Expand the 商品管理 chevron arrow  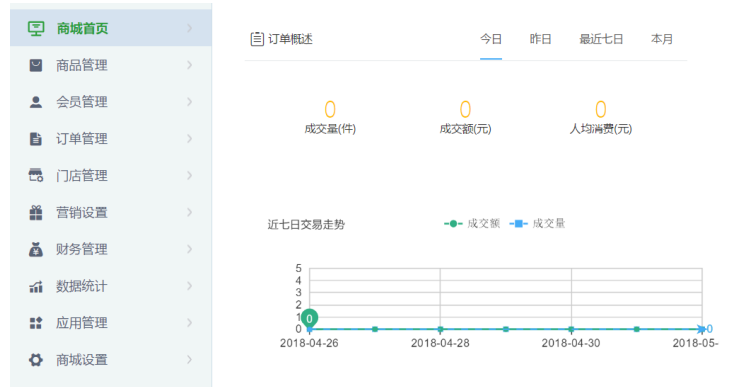pyautogui.click(x=189, y=65)
